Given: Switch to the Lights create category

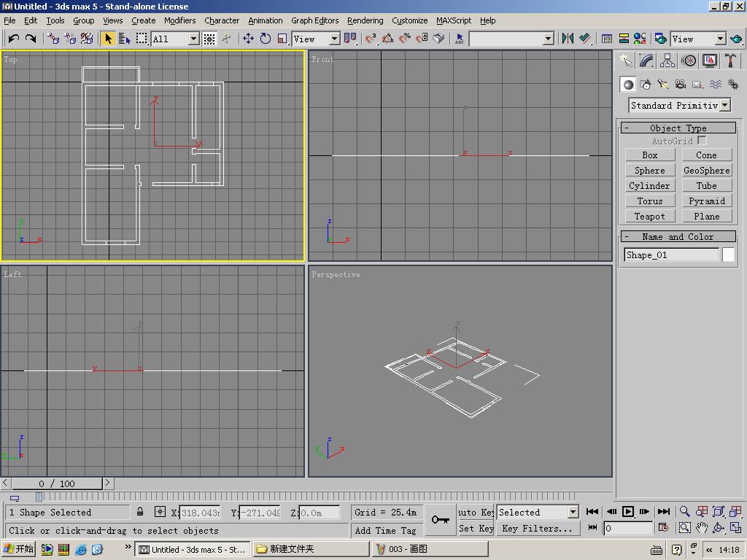Looking at the screenshot, I should tap(662, 85).
